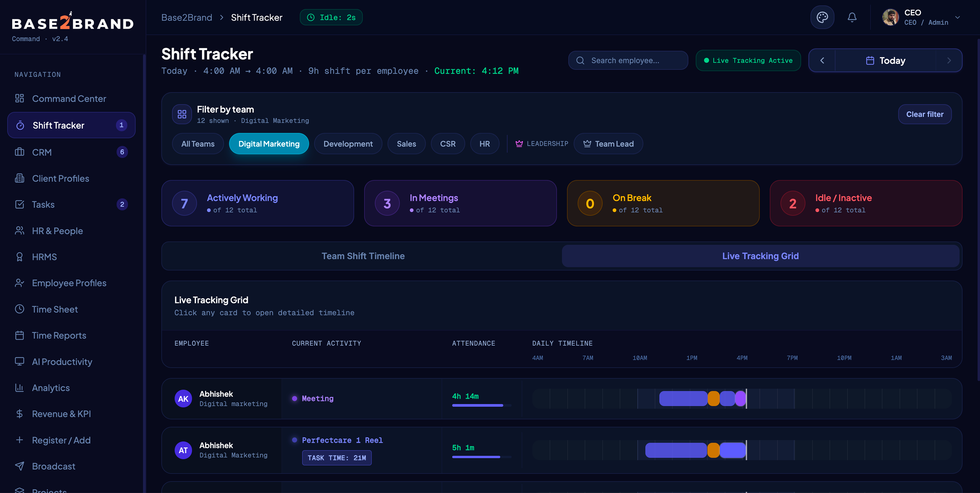Click the HR & People users icon

[x=19, y=231]
